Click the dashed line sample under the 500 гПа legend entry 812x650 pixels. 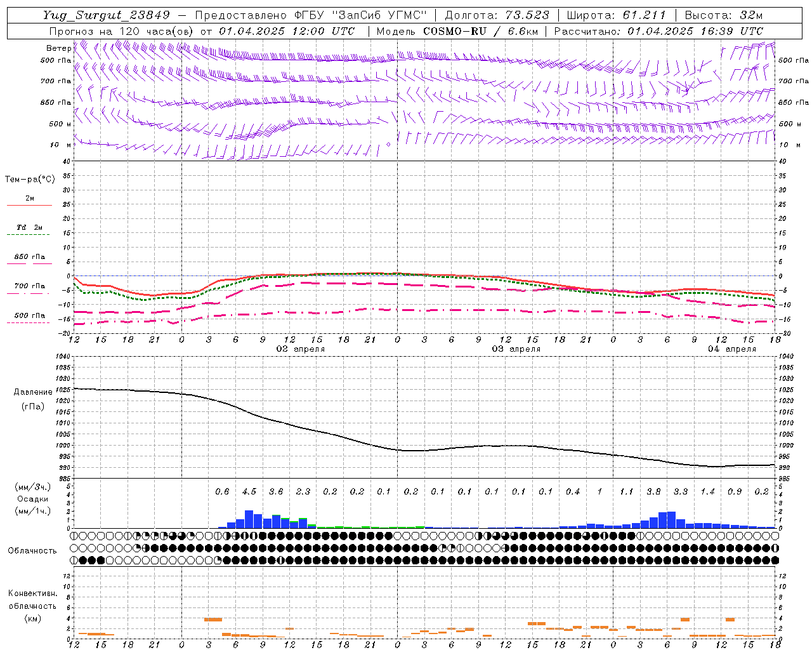pos(28,323)
